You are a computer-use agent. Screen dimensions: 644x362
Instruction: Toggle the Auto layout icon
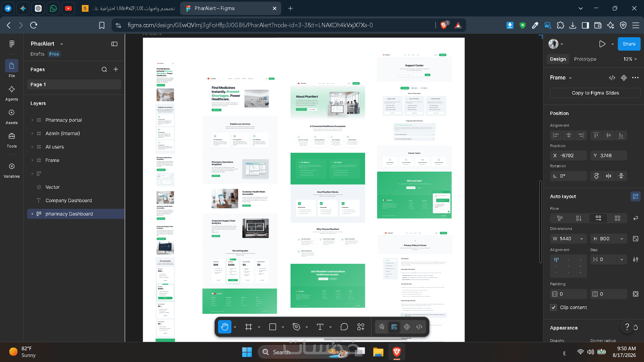coord(635,196)
